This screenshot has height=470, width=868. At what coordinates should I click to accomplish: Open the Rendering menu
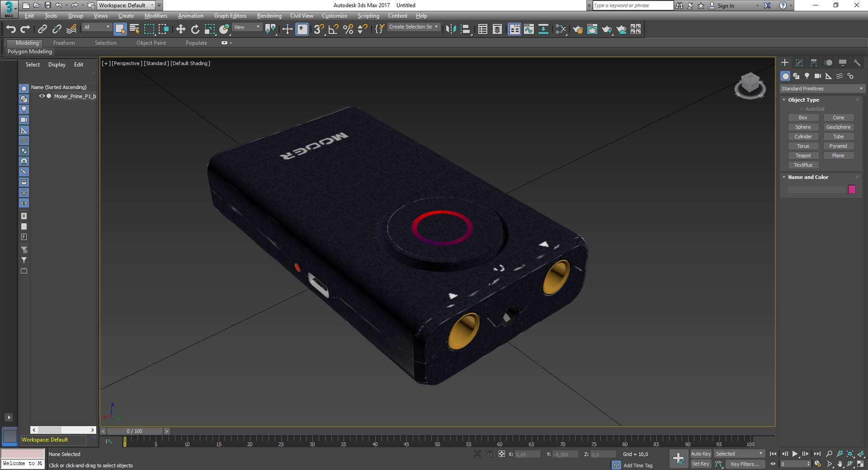pos(269,16)
